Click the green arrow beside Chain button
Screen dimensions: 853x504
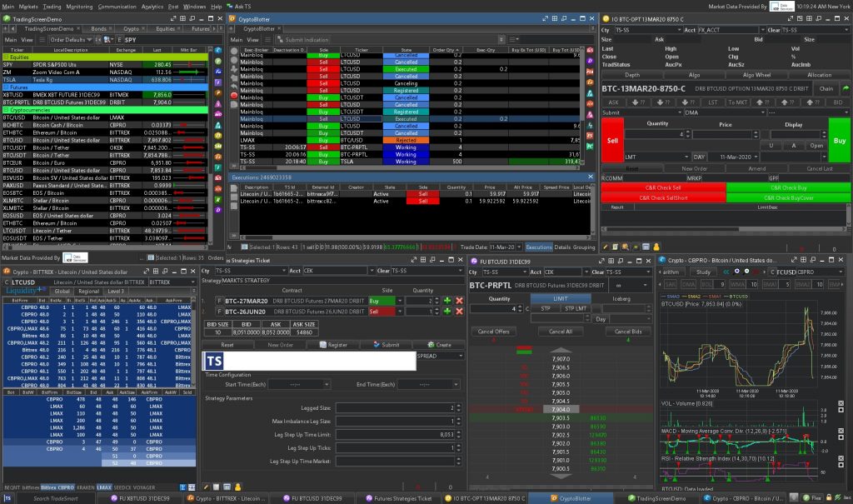845,88
